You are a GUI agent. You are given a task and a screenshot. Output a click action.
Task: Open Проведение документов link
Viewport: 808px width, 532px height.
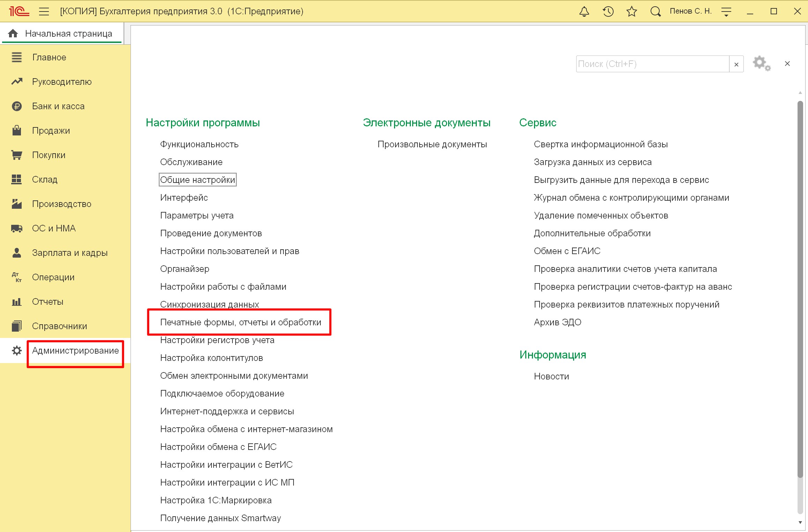pos(211,233)
